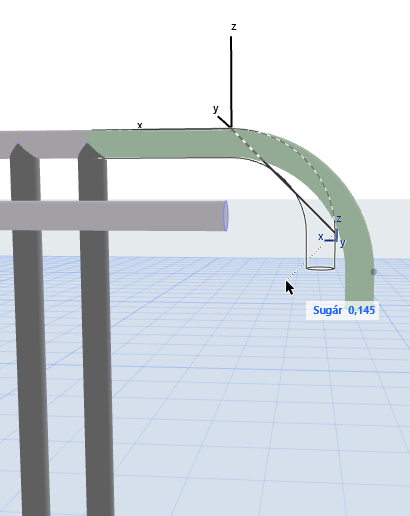
Task: Click the blue end cap of horizontal gray rail
Action: (226, 215)
